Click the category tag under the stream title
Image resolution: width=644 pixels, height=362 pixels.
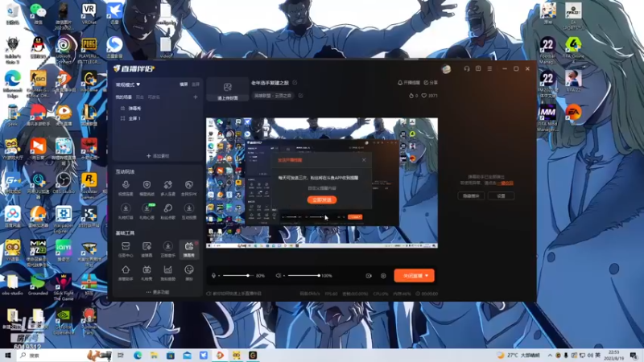[273, 96]
